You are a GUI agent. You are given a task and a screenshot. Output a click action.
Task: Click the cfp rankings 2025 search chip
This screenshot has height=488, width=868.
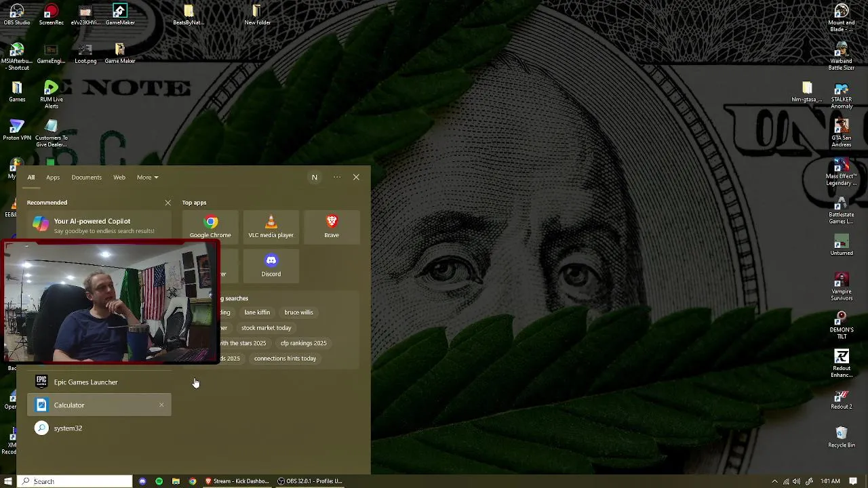pyautogui.click(x=303, y=343)
